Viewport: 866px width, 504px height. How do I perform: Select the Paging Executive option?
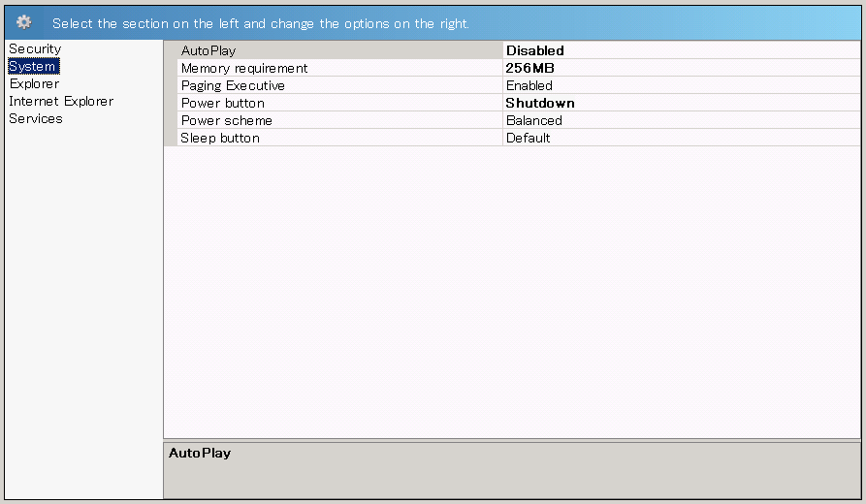[339, 85]
